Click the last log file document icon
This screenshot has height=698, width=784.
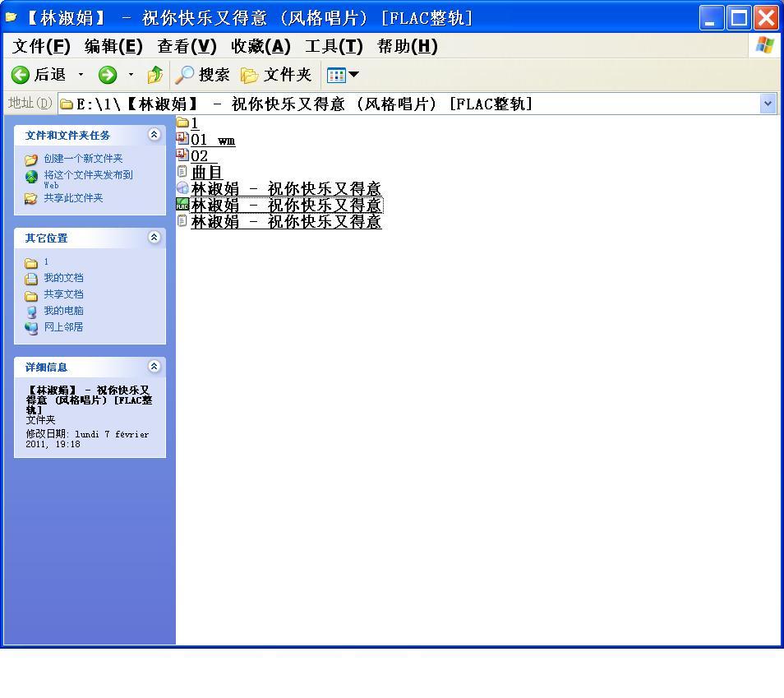pos(182,220)
